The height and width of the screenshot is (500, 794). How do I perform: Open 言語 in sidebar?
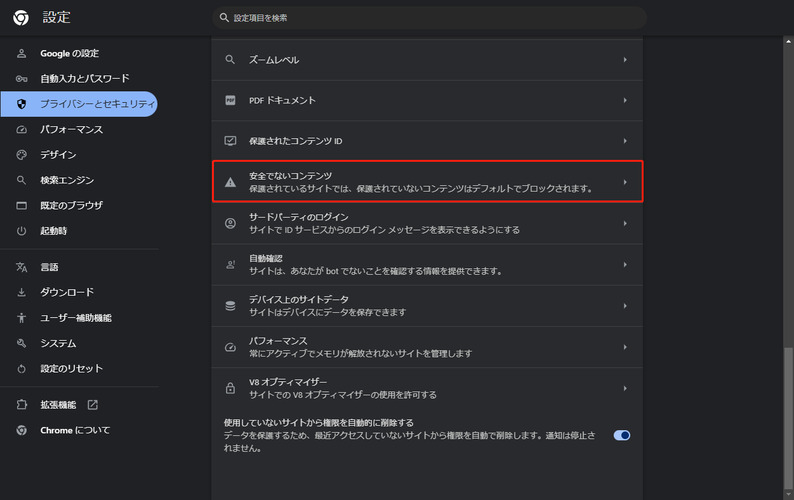point(49,267)
